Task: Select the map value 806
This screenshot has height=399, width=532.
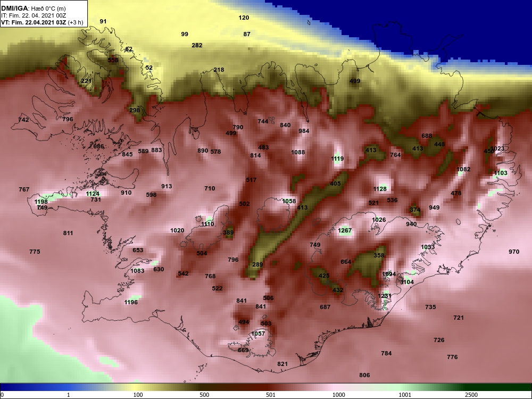Action: [x=364, y=375]
